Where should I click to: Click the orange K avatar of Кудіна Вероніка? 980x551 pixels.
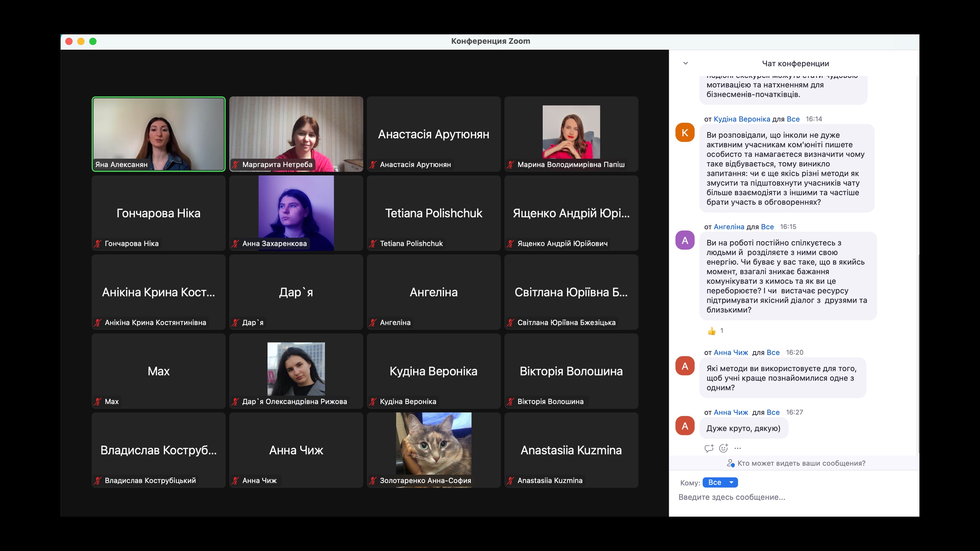pos(685,133)
